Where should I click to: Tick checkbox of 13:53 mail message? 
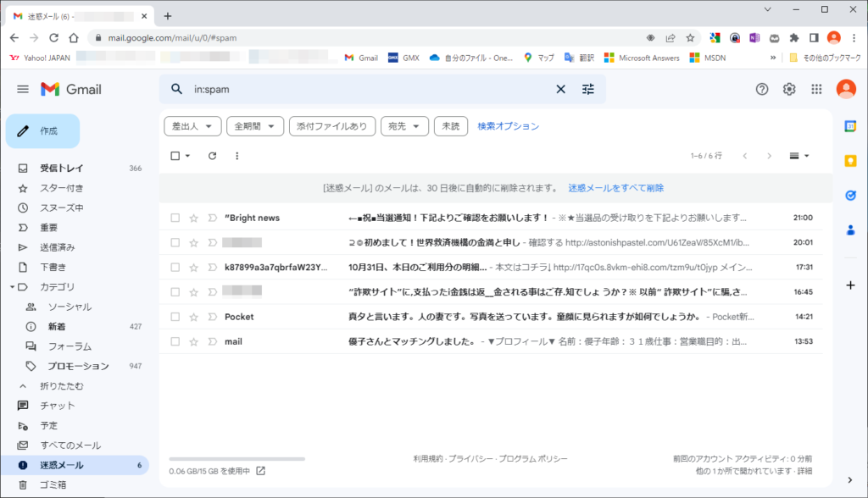[175, 342]
